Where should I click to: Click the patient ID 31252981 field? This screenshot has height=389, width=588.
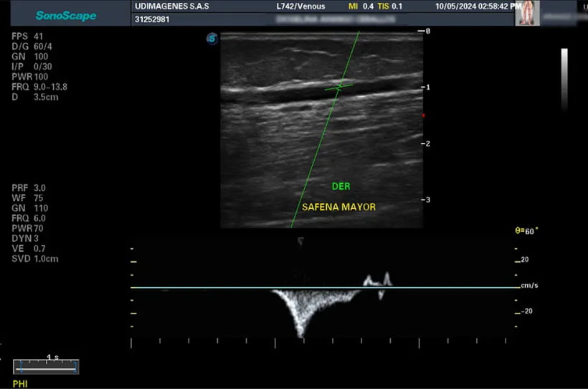(153, 19)
